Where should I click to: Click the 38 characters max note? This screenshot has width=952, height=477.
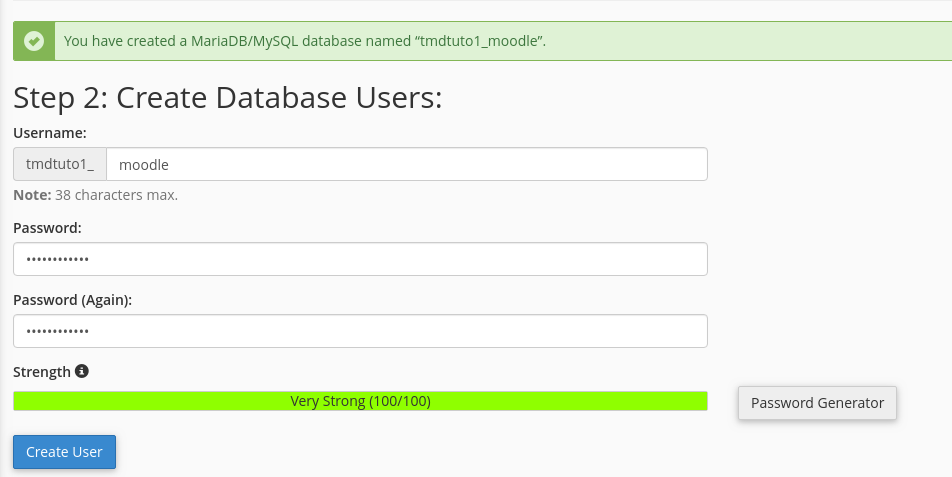click(x=116, y=195)
